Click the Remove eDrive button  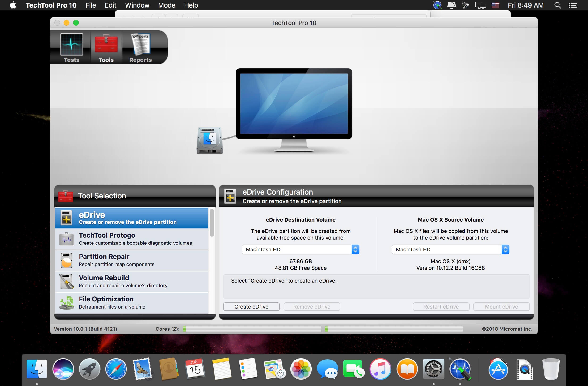(x=312, y=307)
